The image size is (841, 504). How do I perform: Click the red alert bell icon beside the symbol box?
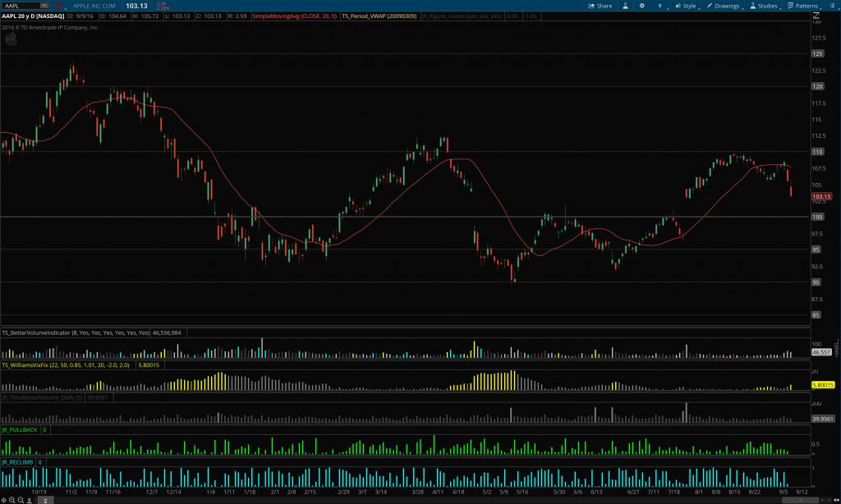coord(58,6)
